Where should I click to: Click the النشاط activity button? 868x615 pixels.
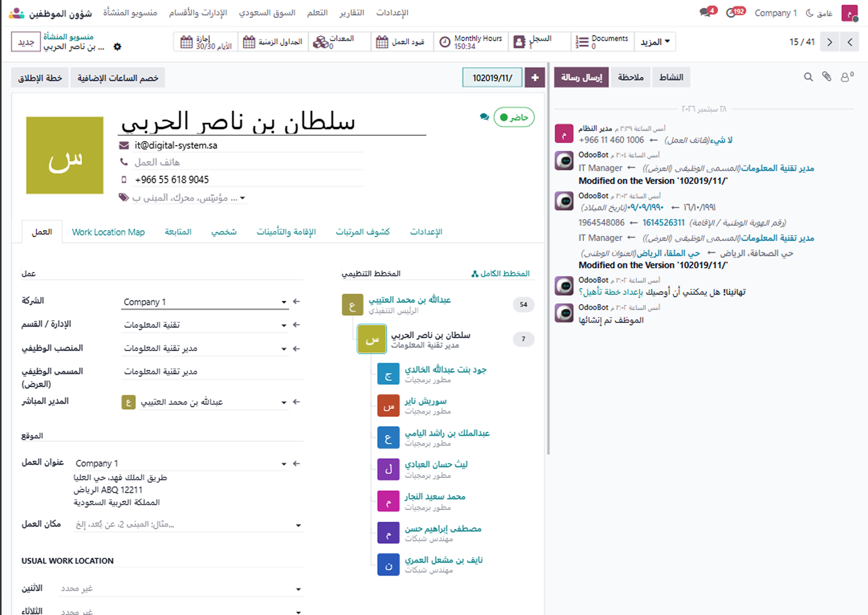671,77
